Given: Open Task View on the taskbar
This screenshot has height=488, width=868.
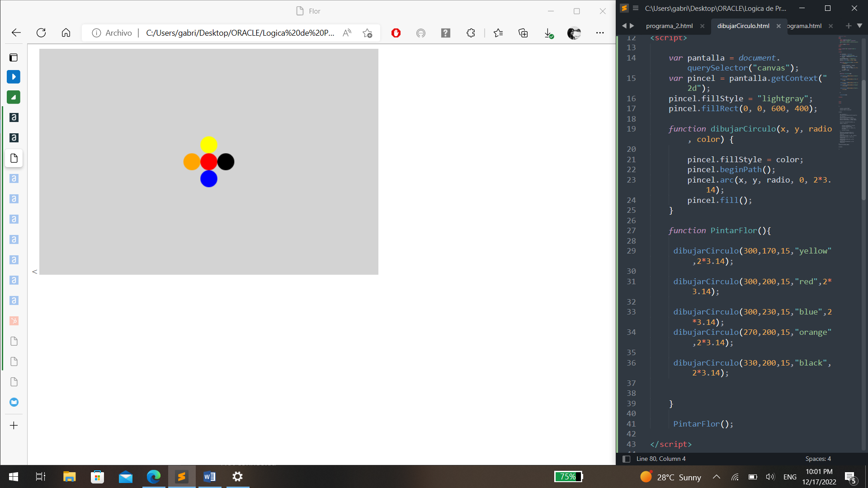Looking at the screenshot, I should pos(41,477).
